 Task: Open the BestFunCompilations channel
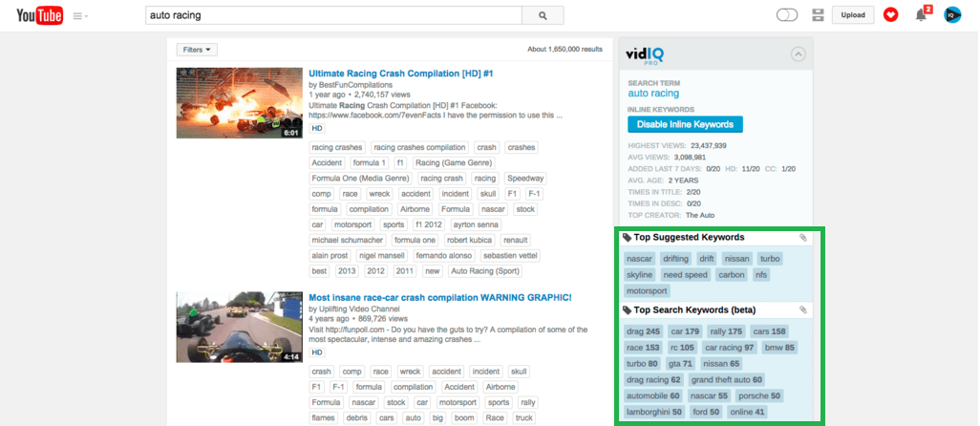pos(355,84)
